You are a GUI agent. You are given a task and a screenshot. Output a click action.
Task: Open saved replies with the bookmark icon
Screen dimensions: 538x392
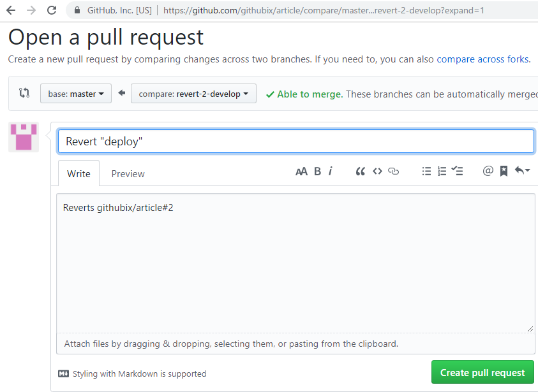coord(504,171)
